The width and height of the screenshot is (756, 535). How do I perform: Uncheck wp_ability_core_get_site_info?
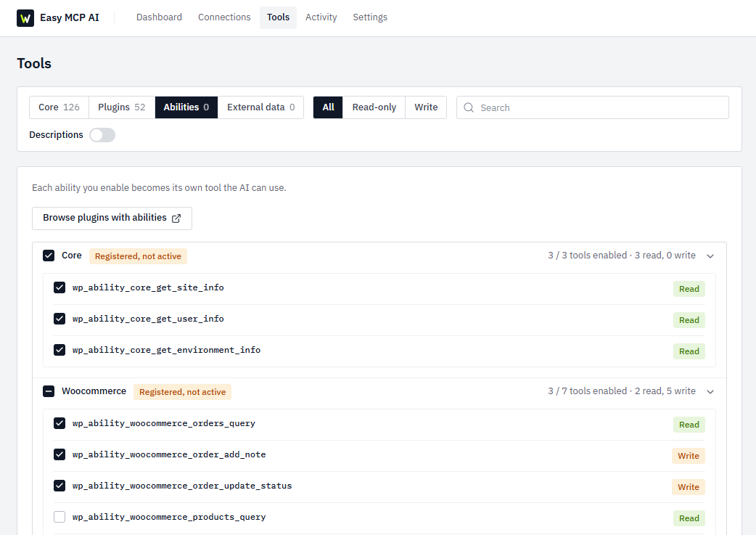[59, 287]
